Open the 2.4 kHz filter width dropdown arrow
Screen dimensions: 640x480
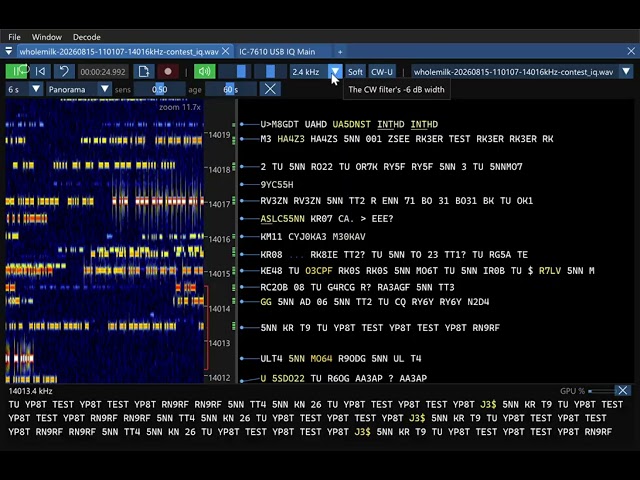click(x=335, y=71)
